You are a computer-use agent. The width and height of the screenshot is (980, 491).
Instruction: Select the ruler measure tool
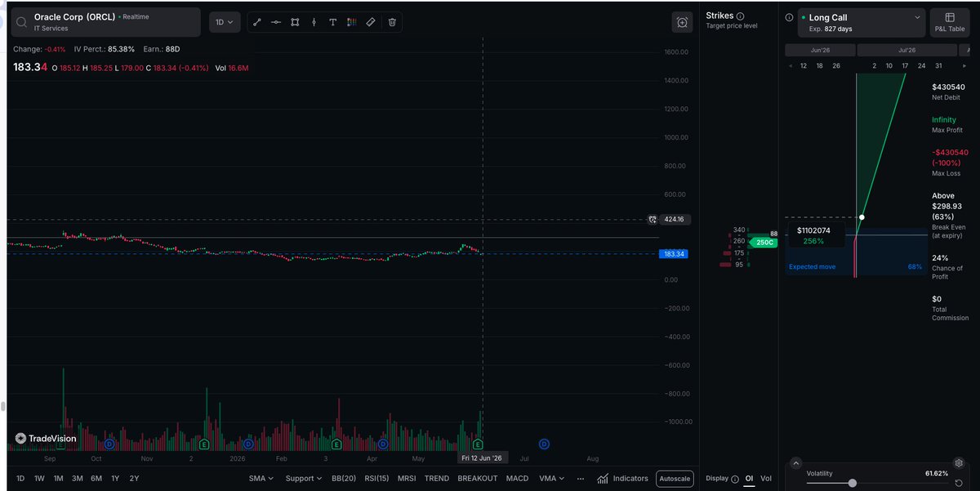point(371,22)
